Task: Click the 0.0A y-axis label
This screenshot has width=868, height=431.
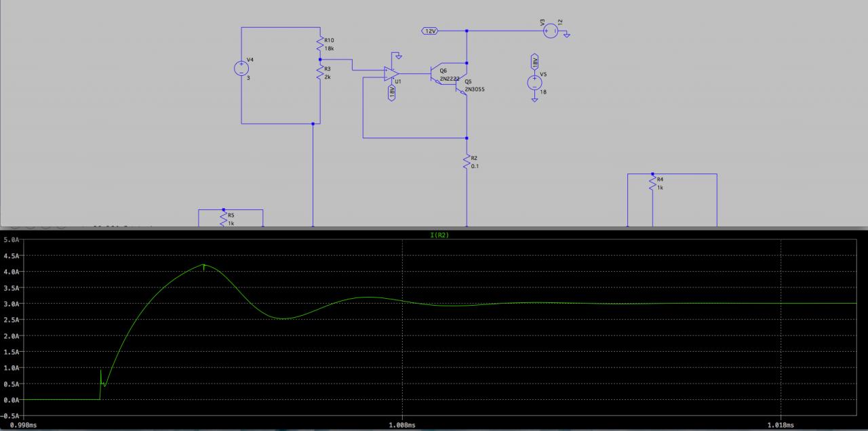Action: pos(11,400)
